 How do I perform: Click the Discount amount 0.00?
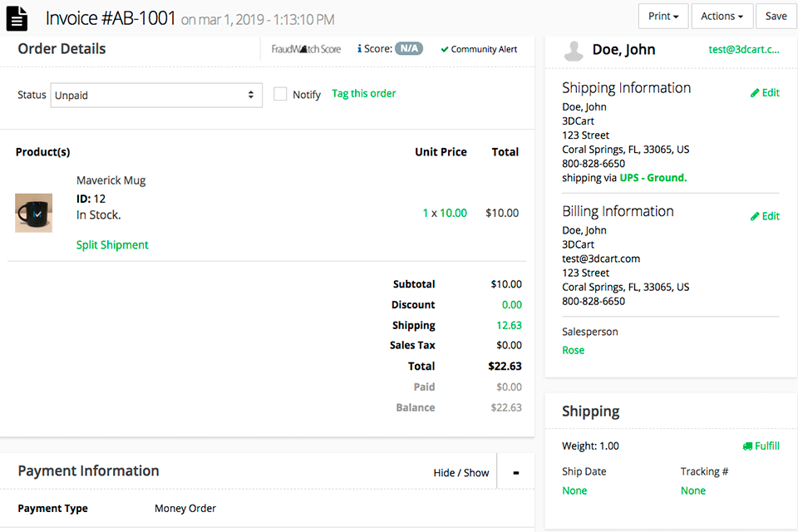[511, 305]
